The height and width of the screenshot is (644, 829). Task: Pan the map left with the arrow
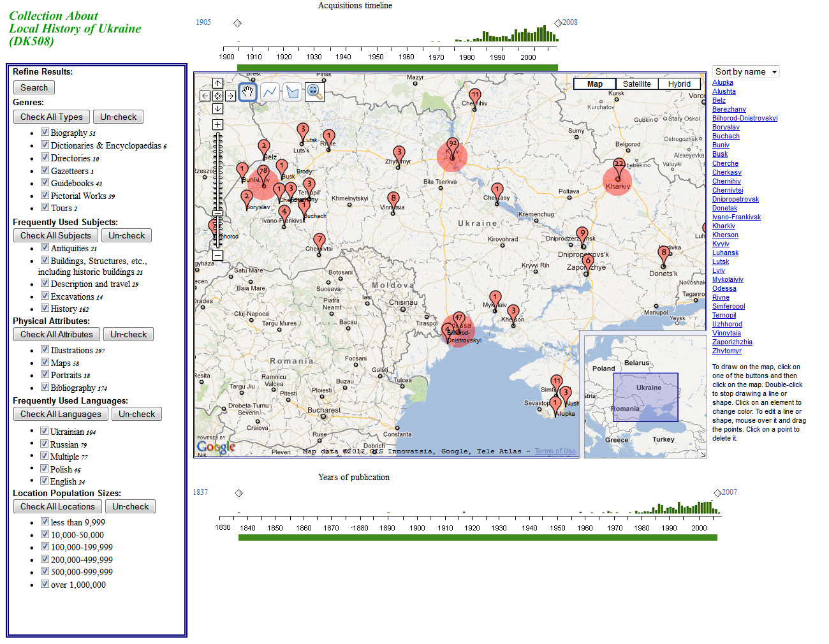(205, 96)
